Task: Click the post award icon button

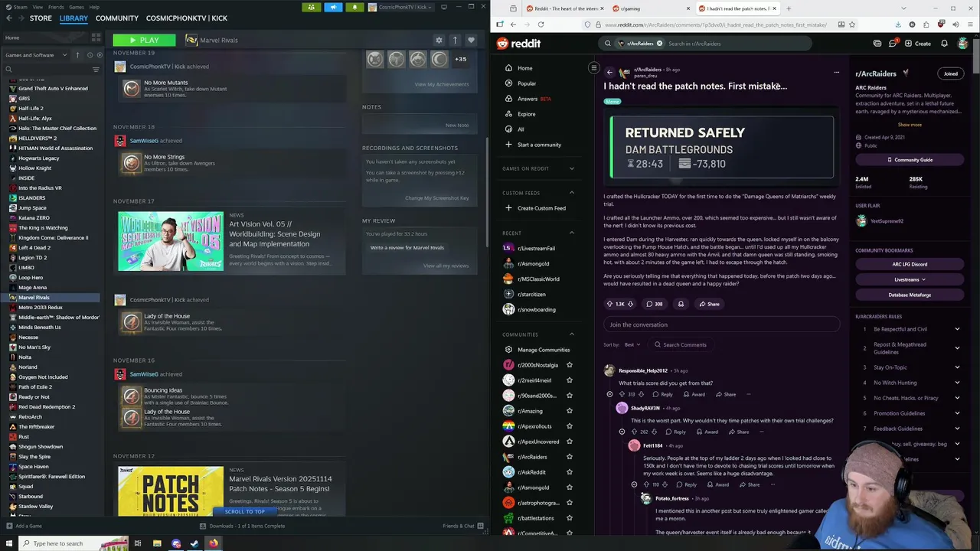Action: [681, 304]
